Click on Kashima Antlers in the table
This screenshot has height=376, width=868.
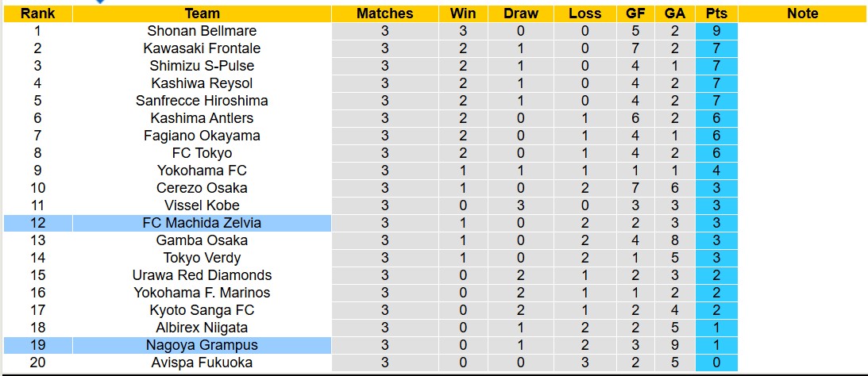click(x=202, y=118)
